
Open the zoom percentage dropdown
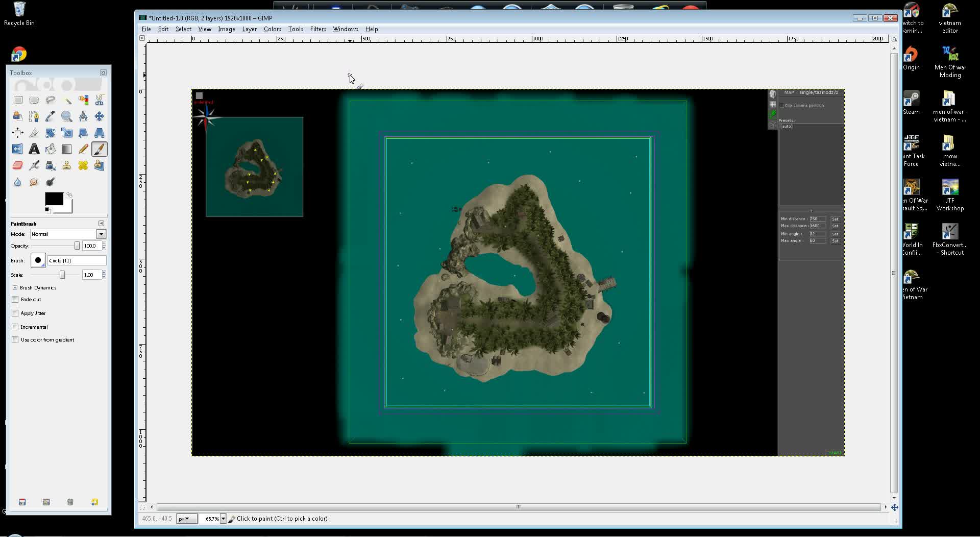pos(224,519)
